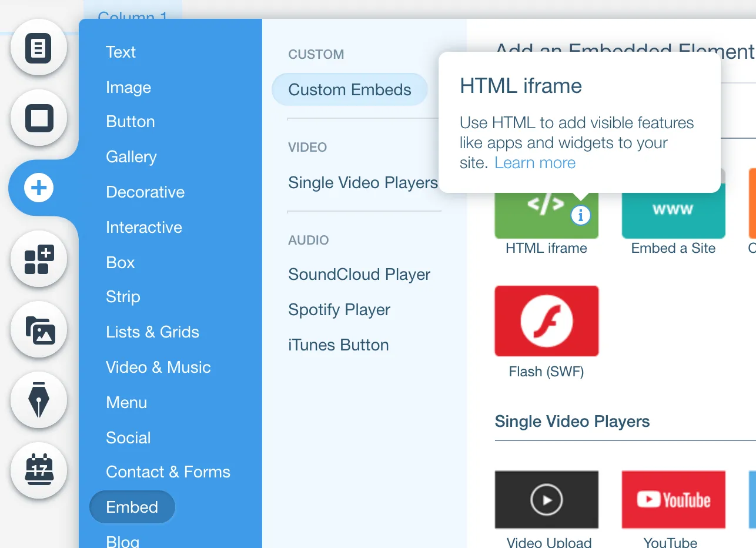This screenshot has width=756, height=548.
Task: Select the Contact & Forms category
Action: pyautogui.click(x=168, y=472)
